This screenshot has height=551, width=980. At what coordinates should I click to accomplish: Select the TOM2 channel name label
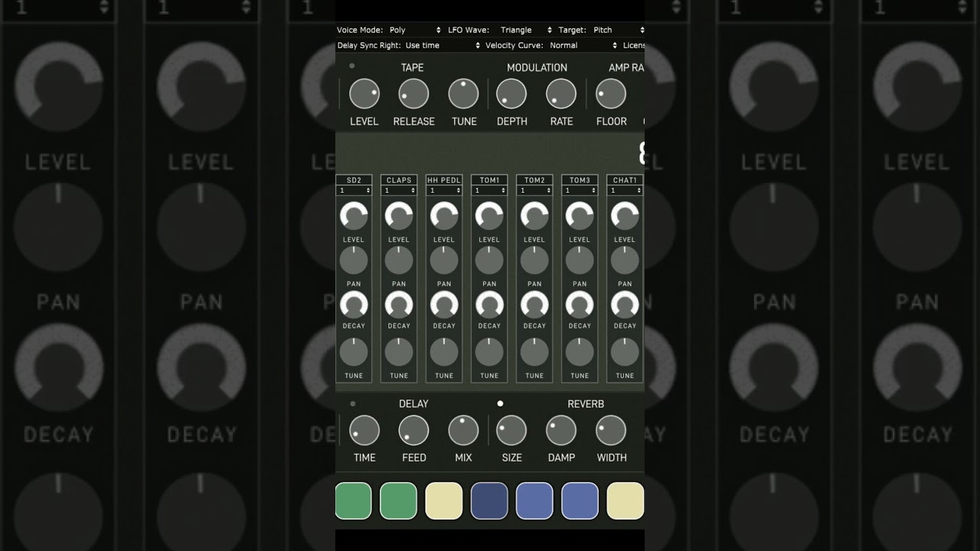(534, 181)
